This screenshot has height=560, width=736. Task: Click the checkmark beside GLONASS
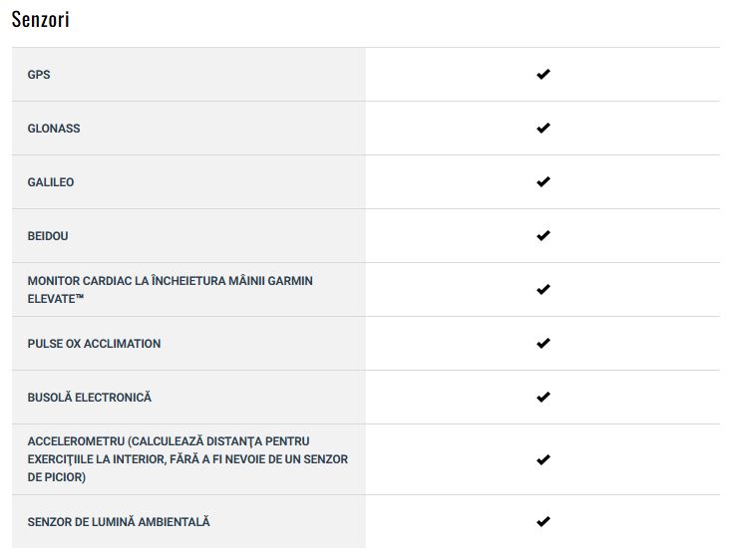(x=544, y=128)
